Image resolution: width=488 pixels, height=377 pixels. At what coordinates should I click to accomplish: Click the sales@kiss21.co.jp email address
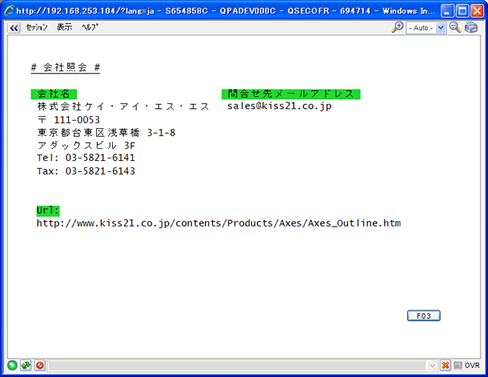coord(279,106)
